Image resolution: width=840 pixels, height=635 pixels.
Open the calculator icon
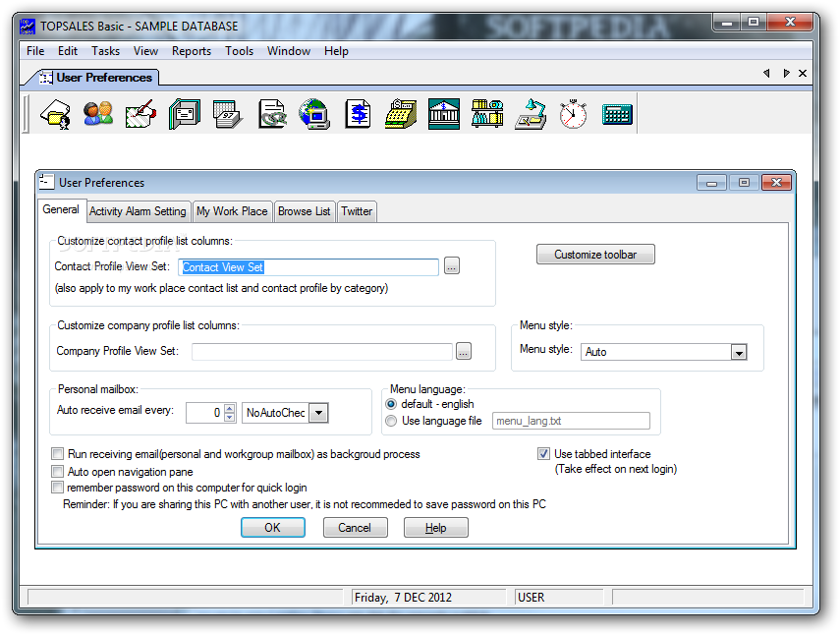point(617,114)
